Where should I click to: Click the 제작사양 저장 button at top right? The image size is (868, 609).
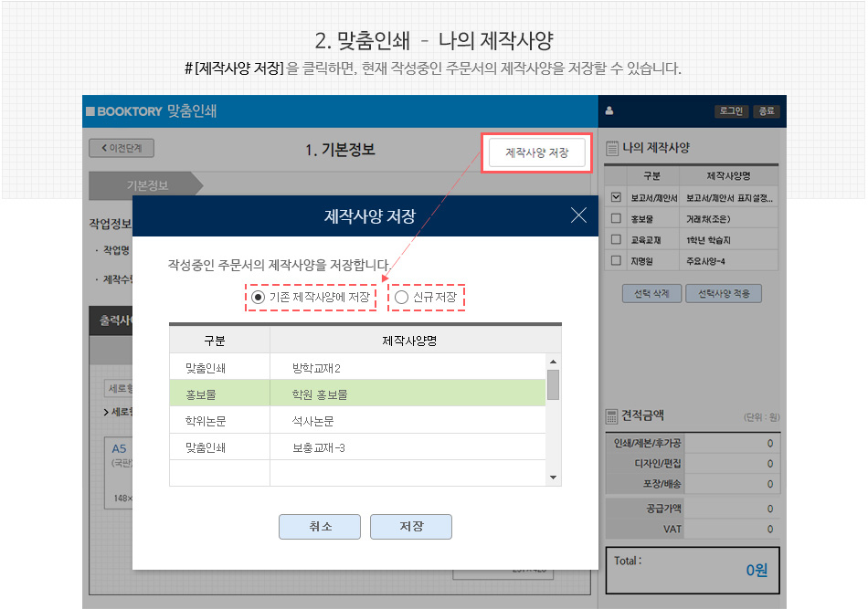[535, 152]
